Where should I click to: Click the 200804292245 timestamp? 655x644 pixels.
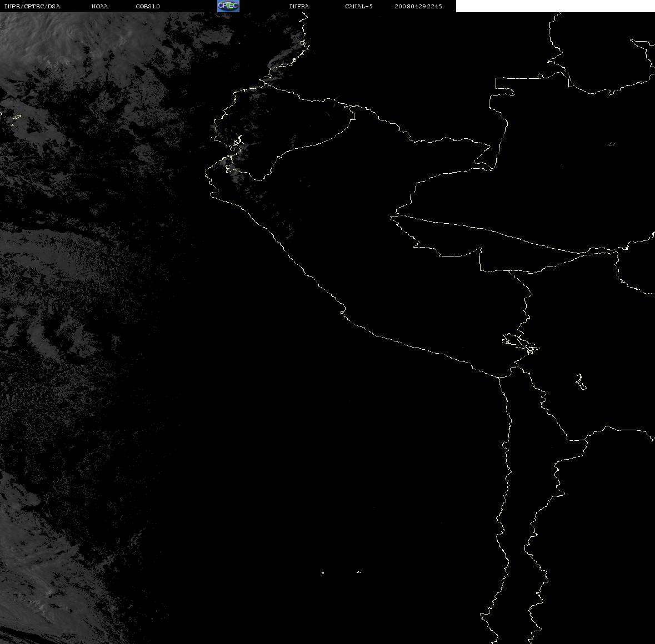pyautogui.click(x=418, y=6)
